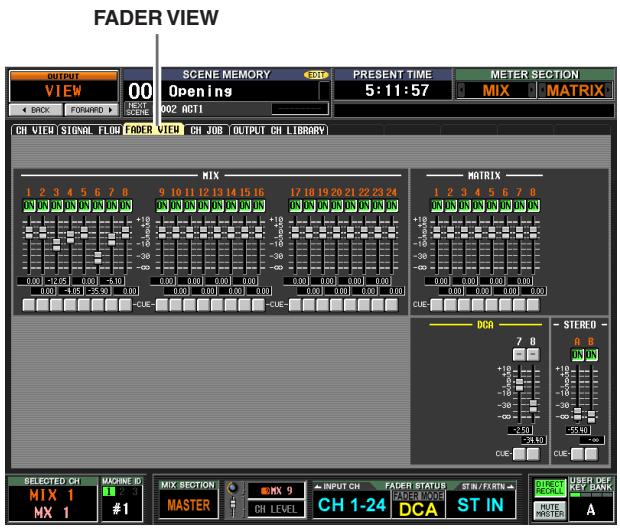Click the arrow left of METER SECTION MATRIX
The width and height of the screenshot is (620, 529).
pyautogui.click(x=542, y=91)
